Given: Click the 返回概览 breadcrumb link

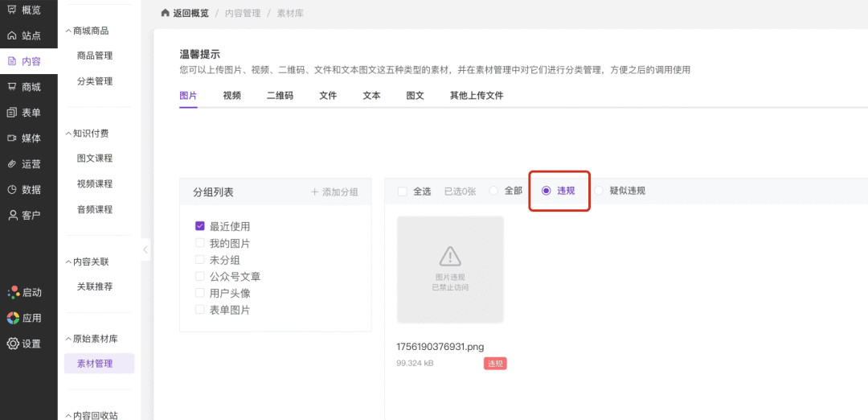Looking at the screenshot, I should (191, 14).
